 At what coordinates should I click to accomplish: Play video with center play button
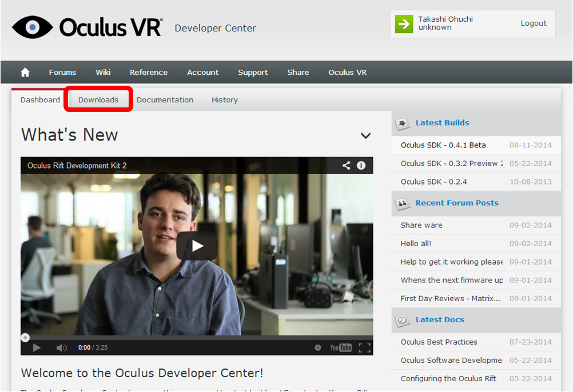point(197,246)
